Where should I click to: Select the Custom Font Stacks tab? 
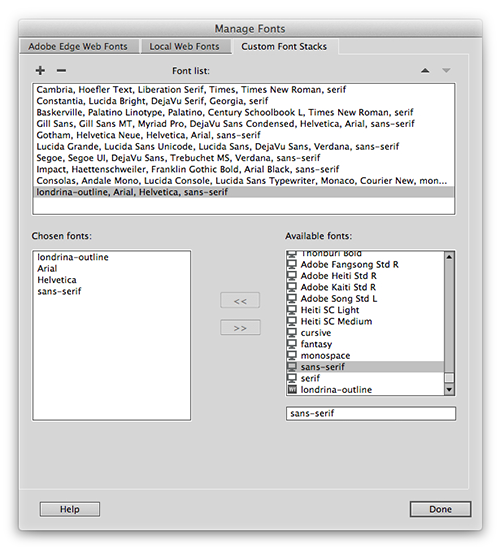click(284, 47)
